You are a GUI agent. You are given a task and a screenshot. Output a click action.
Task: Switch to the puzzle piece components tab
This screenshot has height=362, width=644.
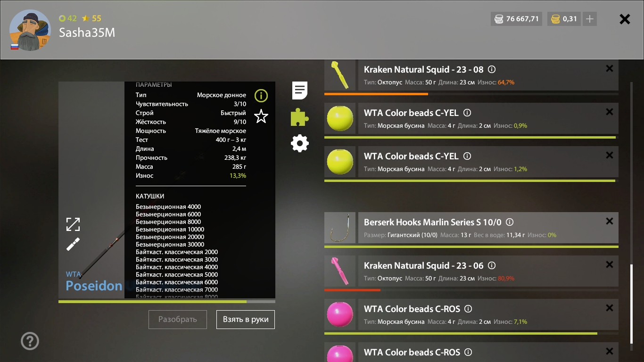300,117
